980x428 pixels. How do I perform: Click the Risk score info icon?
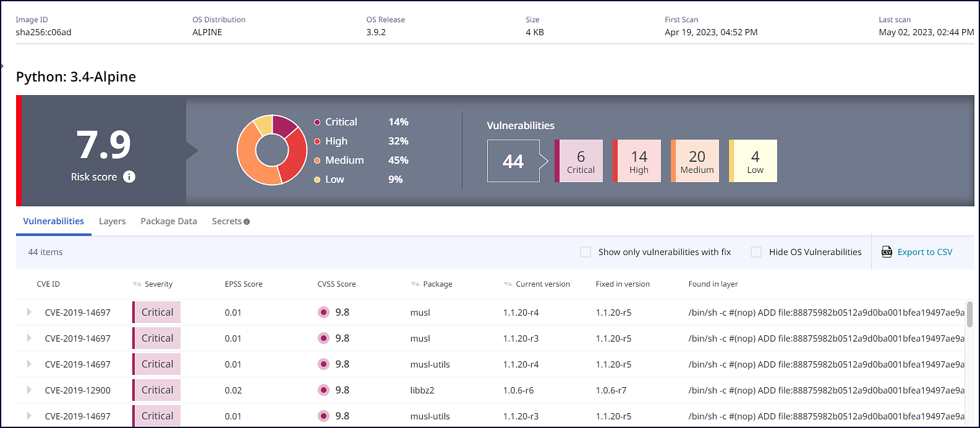pyautogui.click(x=129, y=177)
